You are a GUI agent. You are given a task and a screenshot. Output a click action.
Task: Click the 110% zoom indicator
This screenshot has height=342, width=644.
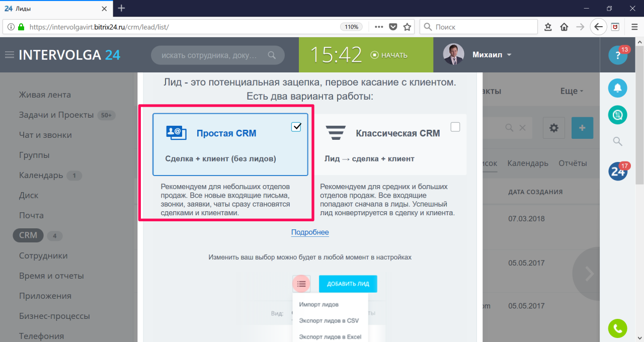point(351,27)
